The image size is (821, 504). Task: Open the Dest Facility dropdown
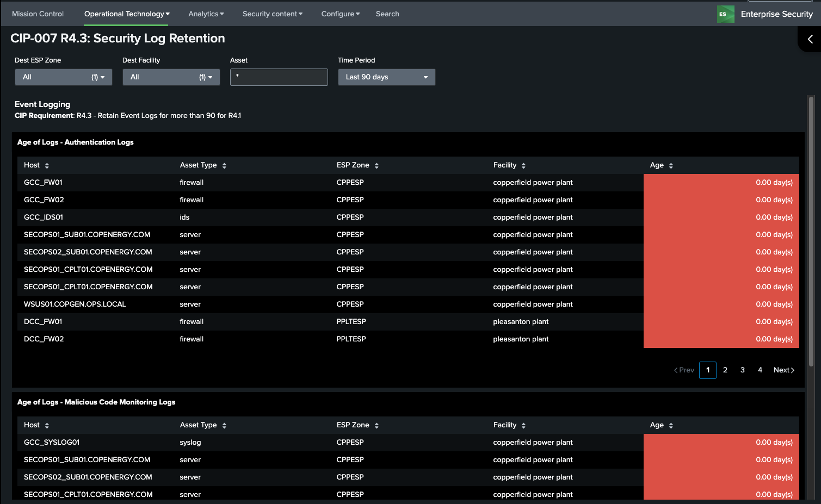171,77
